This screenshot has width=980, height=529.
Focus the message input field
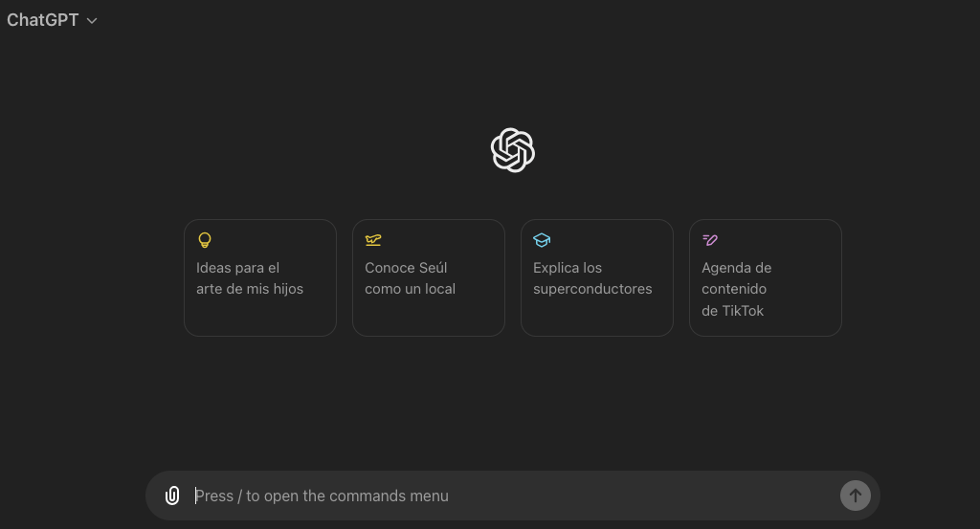point(513,496)
